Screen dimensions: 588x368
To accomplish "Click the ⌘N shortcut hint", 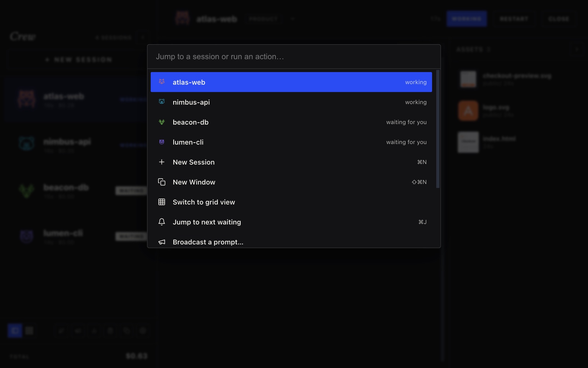I will click(x=422, y=162).
